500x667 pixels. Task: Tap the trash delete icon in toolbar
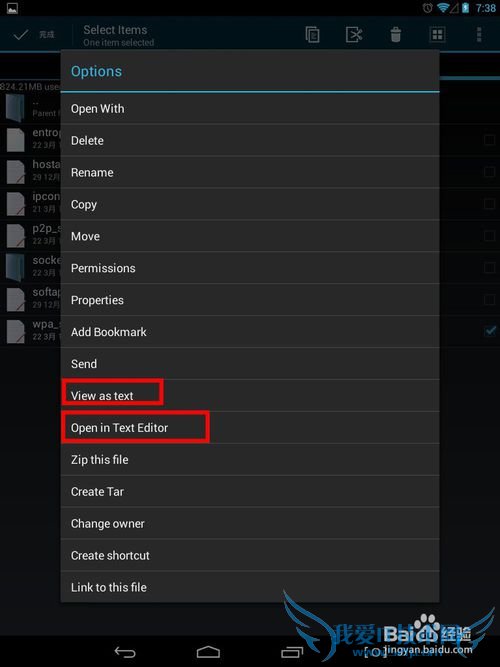coord(395,34)
